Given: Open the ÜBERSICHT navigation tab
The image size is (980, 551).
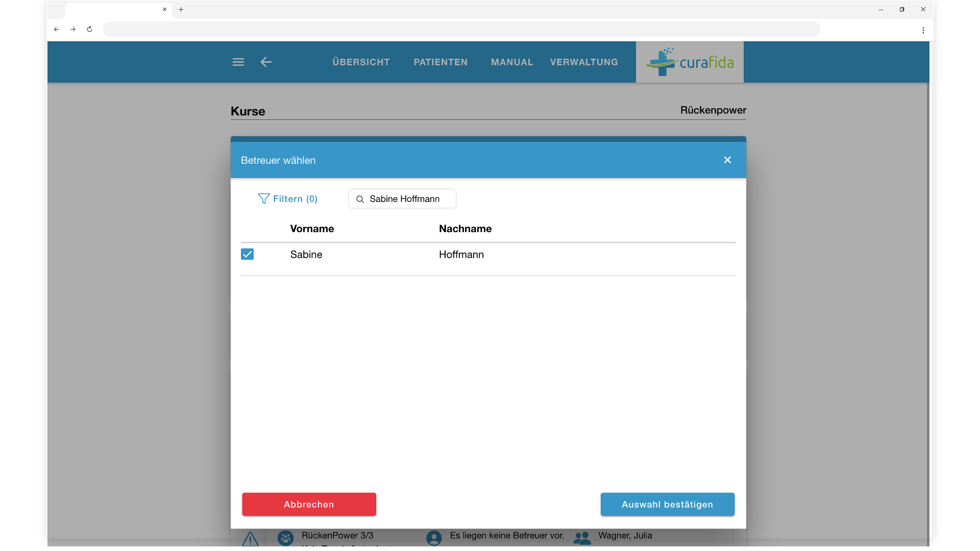Looking at the screenshot, I should pyautogui.click(x=361, y=62).
